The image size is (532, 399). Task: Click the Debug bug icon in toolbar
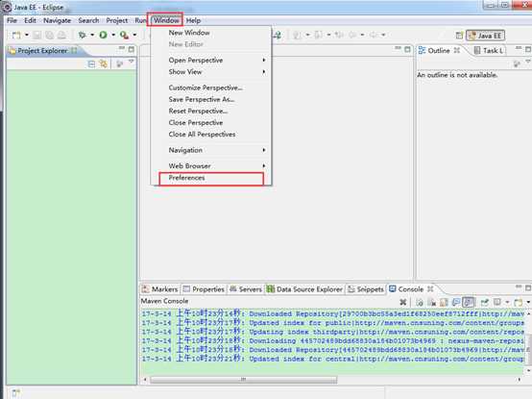tap(83, 35)
